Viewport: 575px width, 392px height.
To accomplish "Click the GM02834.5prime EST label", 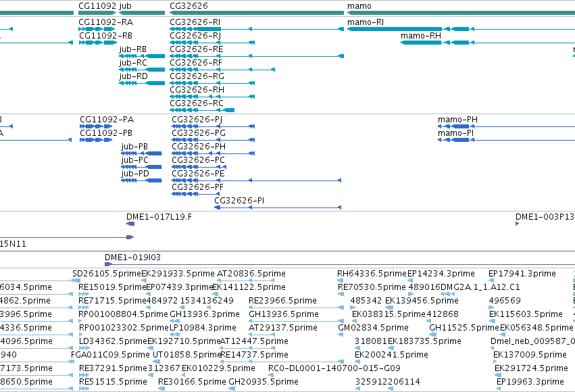I will point(373,328).
